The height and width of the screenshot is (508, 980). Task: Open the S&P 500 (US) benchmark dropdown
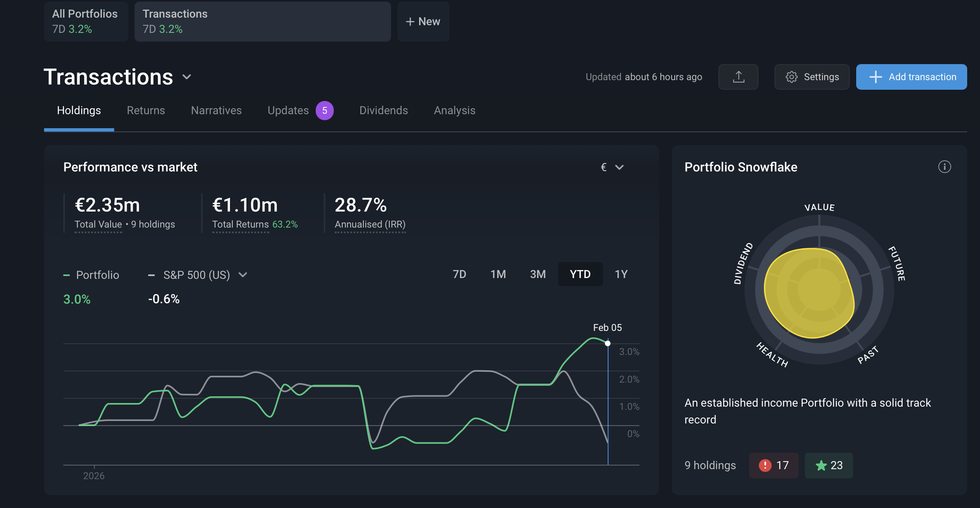click(242, 275)
